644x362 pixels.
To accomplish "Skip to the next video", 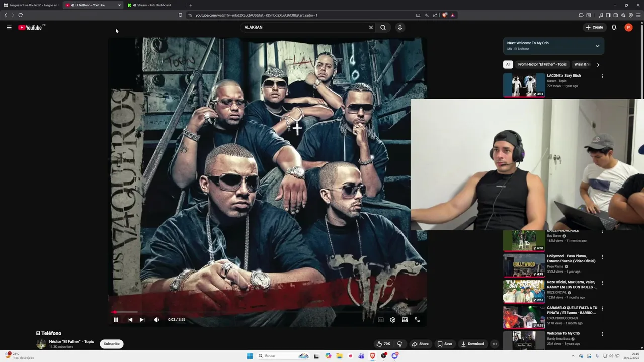I will tap(142, 320).
